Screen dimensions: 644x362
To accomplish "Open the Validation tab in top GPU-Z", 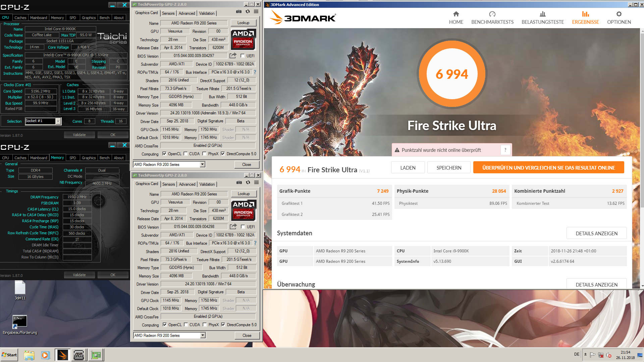I will click(x=207, y=13).
